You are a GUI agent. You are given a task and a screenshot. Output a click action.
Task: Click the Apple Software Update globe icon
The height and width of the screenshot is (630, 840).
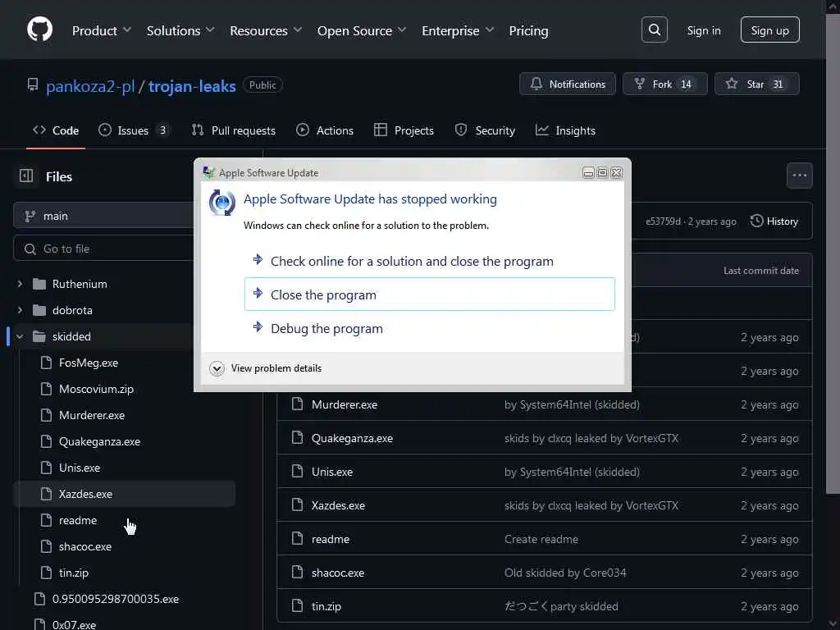tap(221, 203)
